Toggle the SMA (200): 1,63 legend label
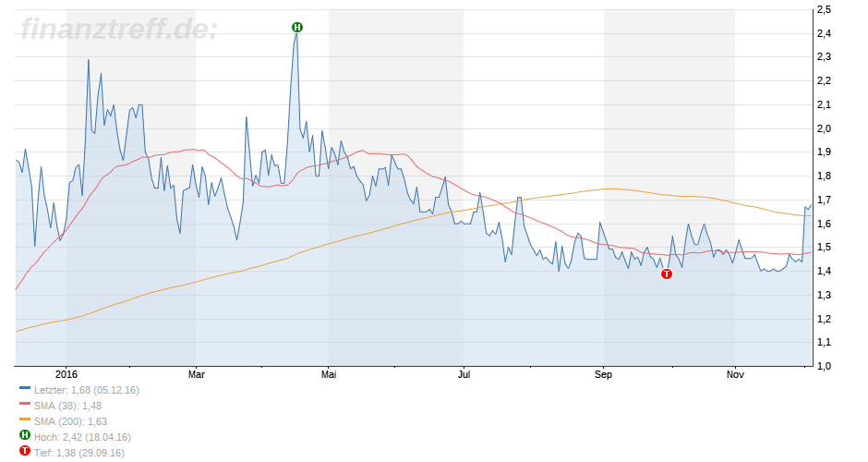Image resolution: width=868 pixels, height=462 pixels. (x=71, y=421)
